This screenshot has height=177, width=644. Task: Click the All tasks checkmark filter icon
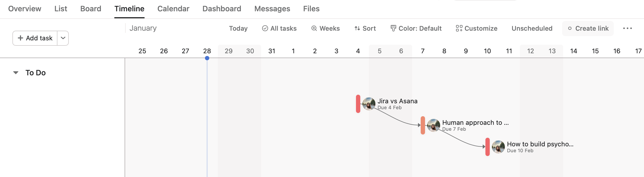(265, 28)
